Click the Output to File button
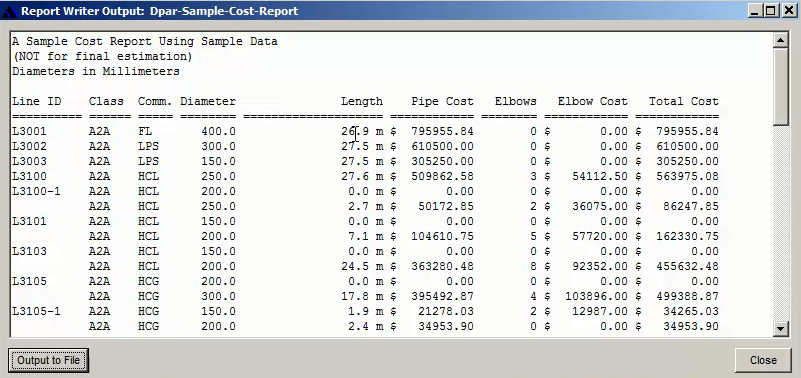The image size is (801, 378). (x=49, y=361)
